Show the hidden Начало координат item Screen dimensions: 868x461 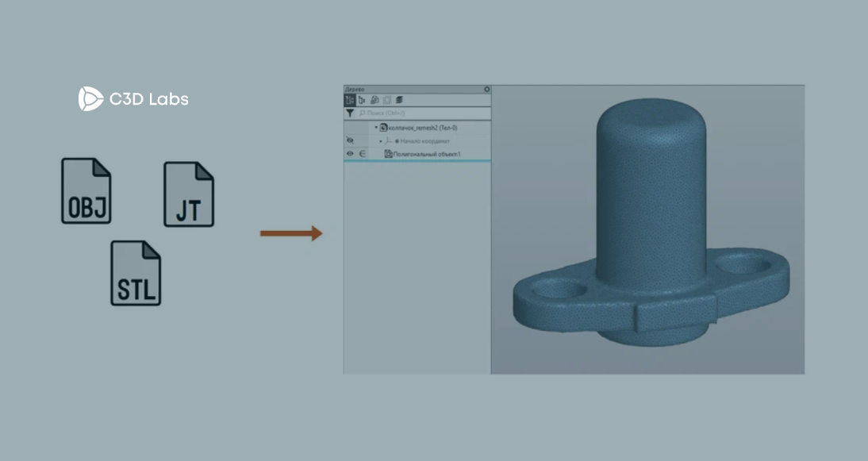[350, 140]
